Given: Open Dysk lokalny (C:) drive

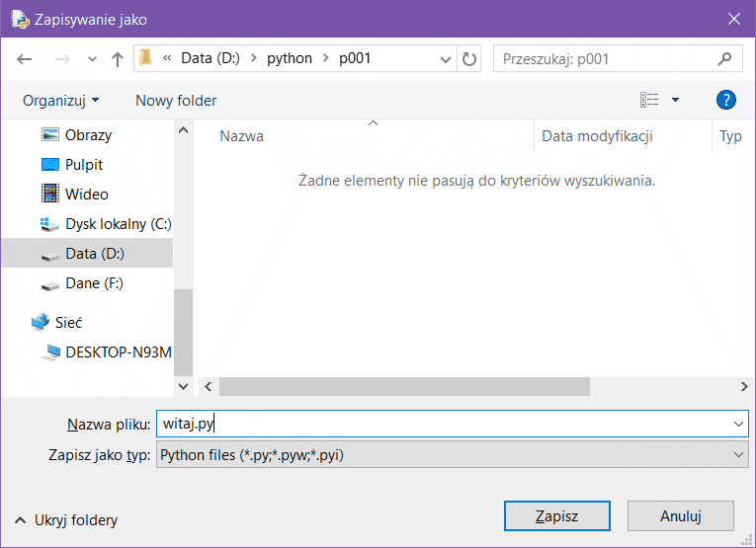Looking at the screenshot, I should [x=118, y=224].
